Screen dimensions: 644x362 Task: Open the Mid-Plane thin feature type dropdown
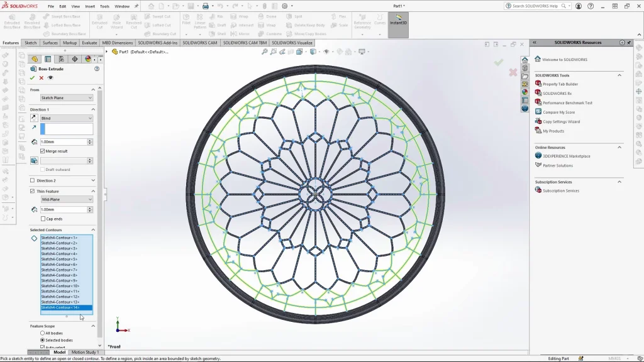coord(67,199)
